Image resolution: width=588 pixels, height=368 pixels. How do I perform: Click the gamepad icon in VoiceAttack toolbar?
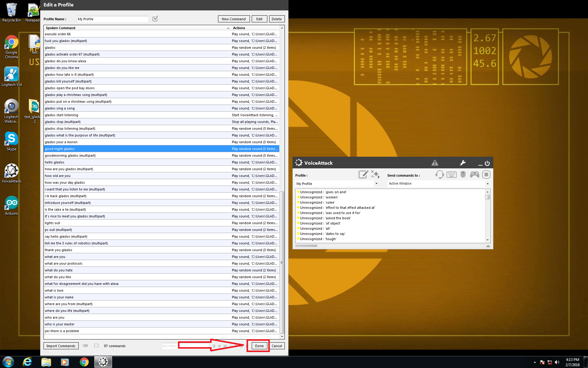click(x=475, y=175)
